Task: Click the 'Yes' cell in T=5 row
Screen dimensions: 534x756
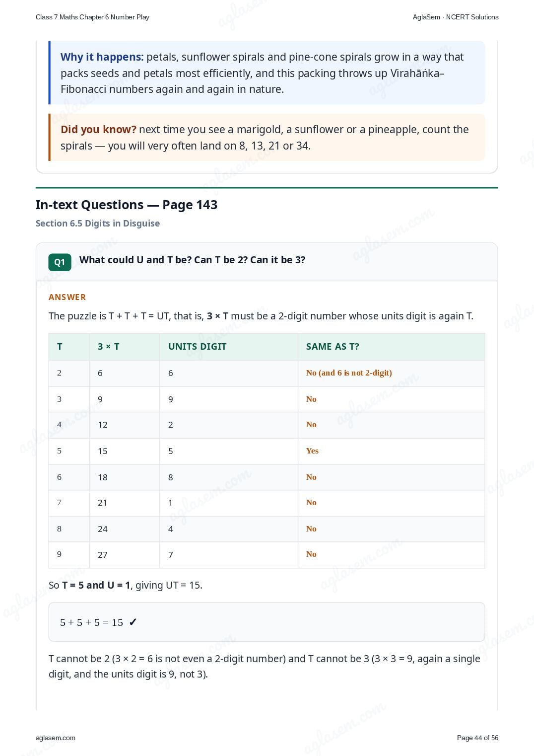Action: [312, 451]
